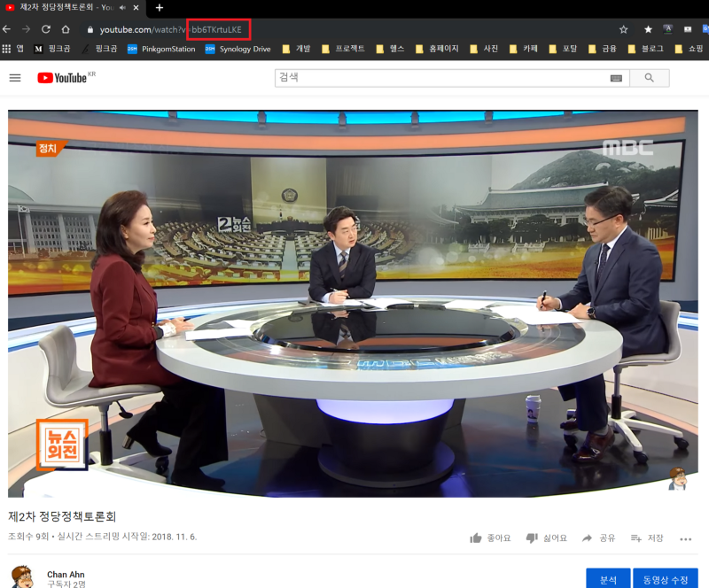Screen dimensions: 709x588
Task: Dislike the video with 싫어요 thumbs down
Action: (546, 538)
